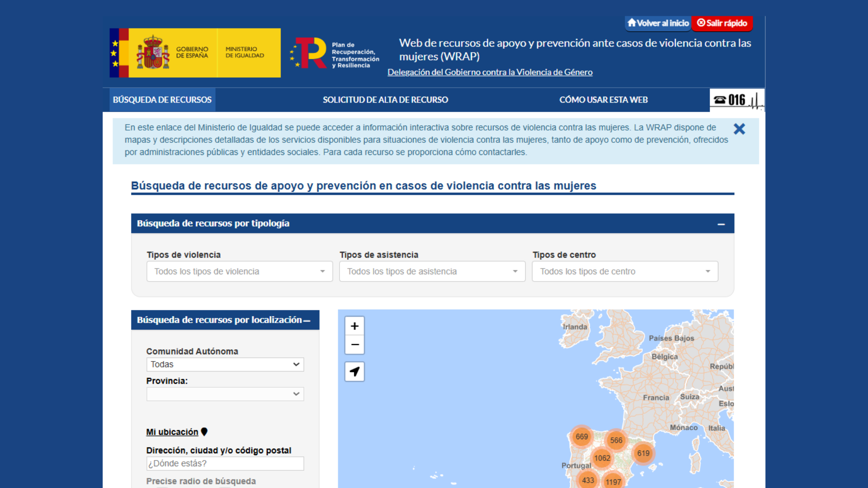
Task: Close the blue information banner
Action: [739, 129]
